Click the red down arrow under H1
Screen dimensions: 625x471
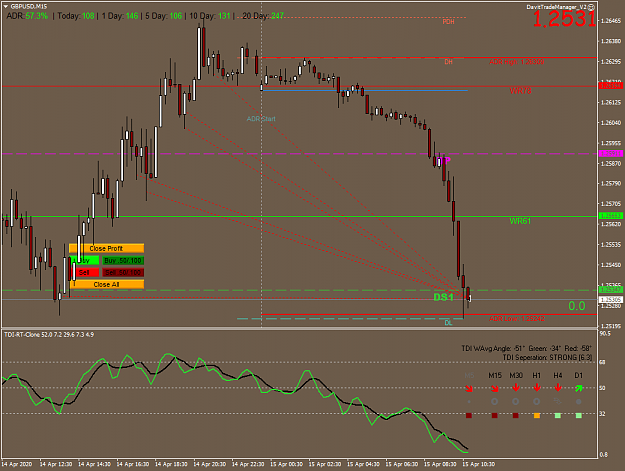click(x=537, y=387)
